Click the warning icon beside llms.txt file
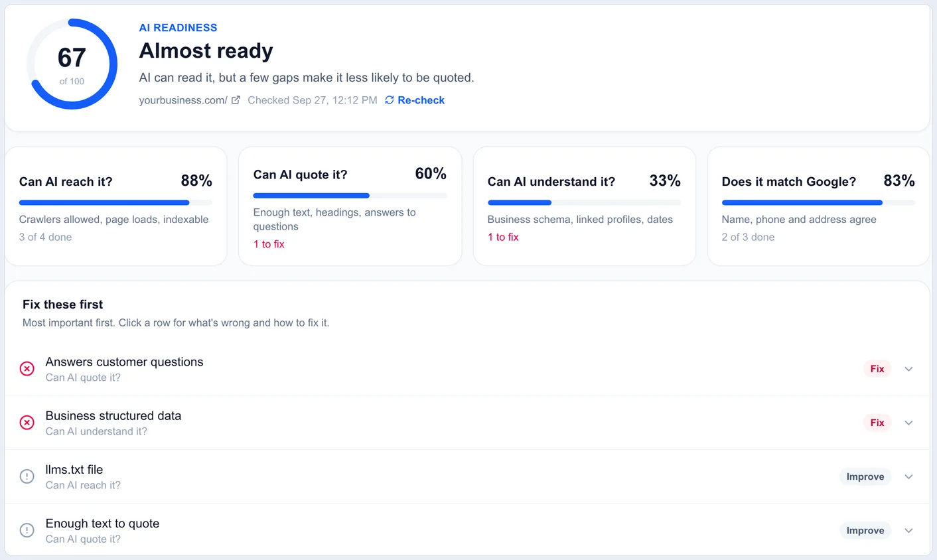The image size is (937, 560). coord(27,476)
